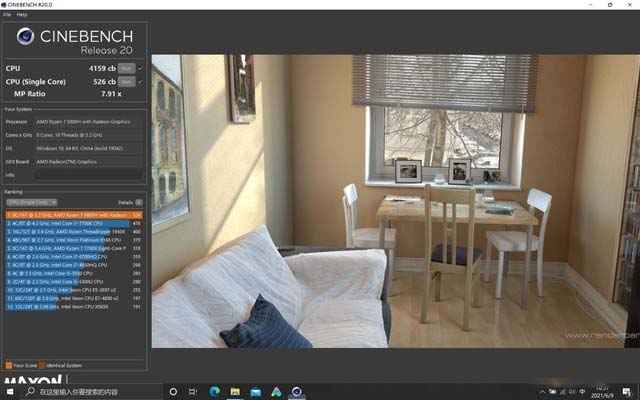
Task: Select ranking row 5, AMD Ryzen 7 1700X
Action: point(74,248)
